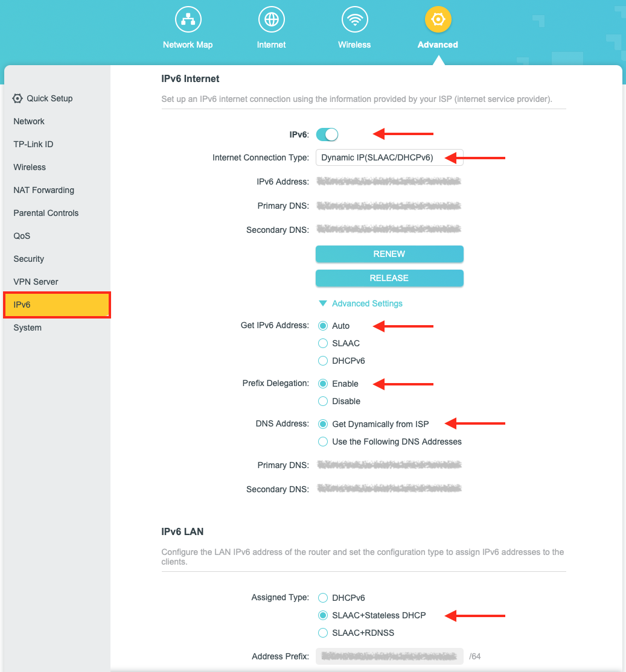626x672 pixels.
Task: Choose Use the Following DNS Addresses
Action: 323,442
